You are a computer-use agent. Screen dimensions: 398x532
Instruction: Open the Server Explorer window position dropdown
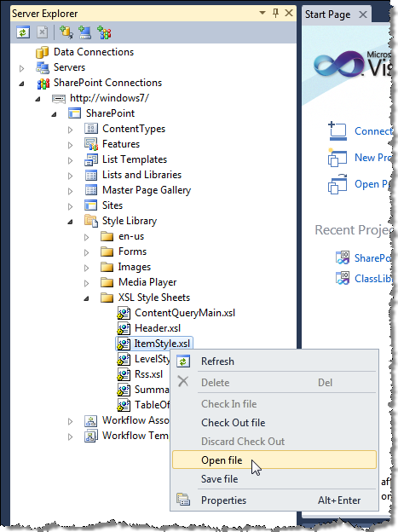262,13
